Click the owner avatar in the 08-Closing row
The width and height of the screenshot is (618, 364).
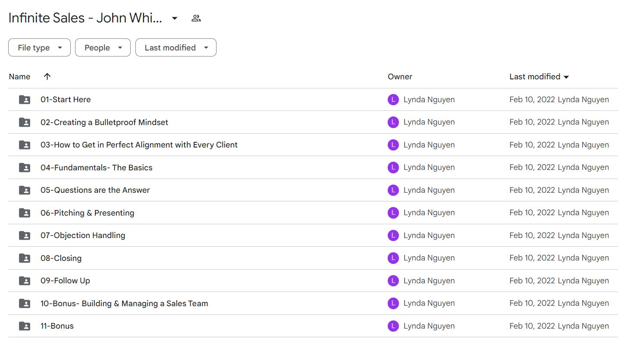coord(393,258)
